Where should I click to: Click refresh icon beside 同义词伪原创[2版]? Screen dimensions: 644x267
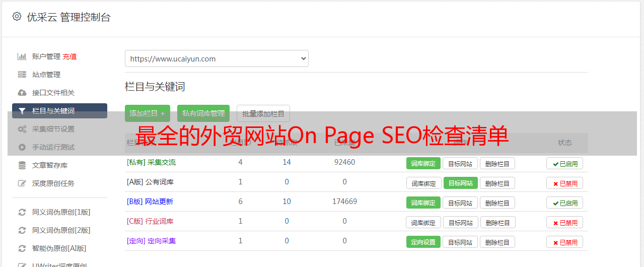tap(22, 230)
